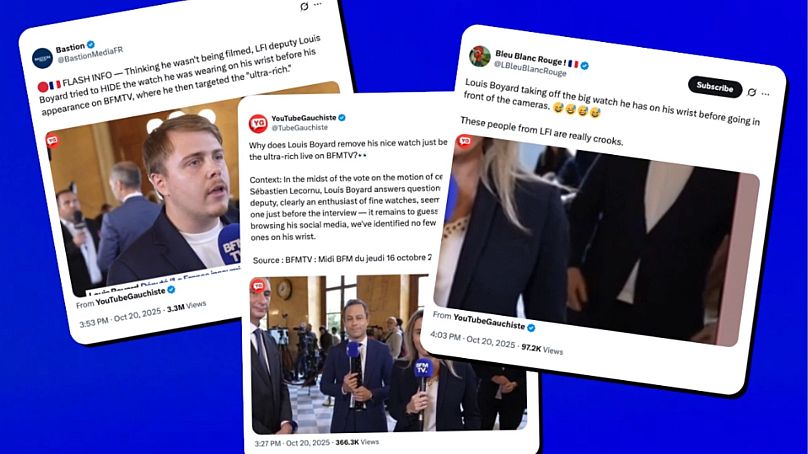Click the 4:03 PM Oct 20, 2025 timestamp

click(473, 339)
